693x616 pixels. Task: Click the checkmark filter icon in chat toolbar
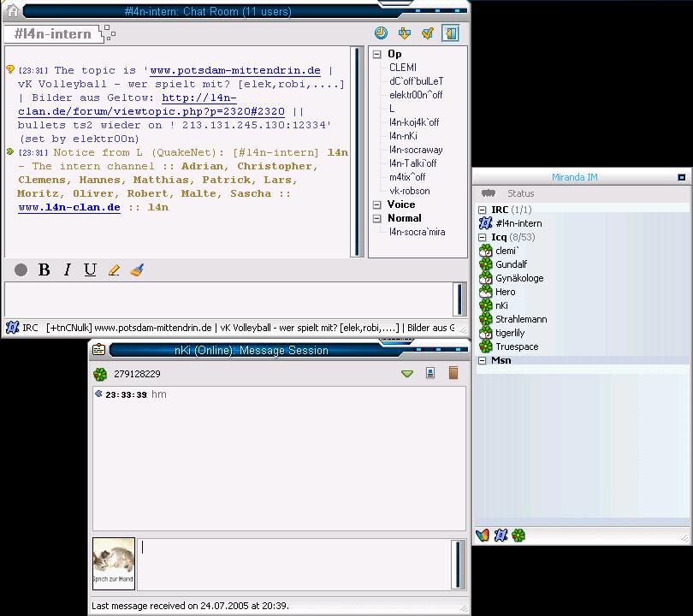428,33
